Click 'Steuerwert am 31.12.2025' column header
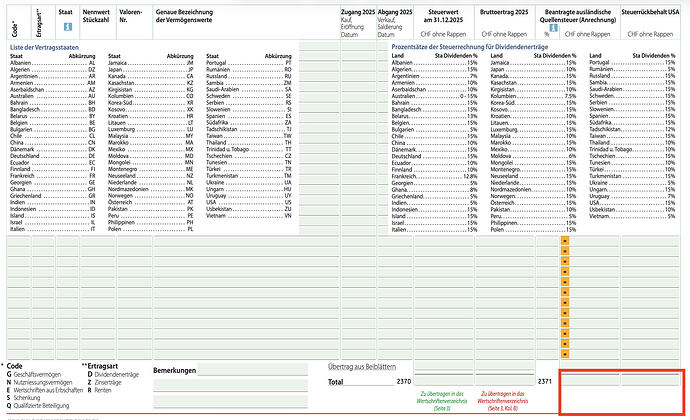This screenshot has width=690, height=420. pos(443,16)
